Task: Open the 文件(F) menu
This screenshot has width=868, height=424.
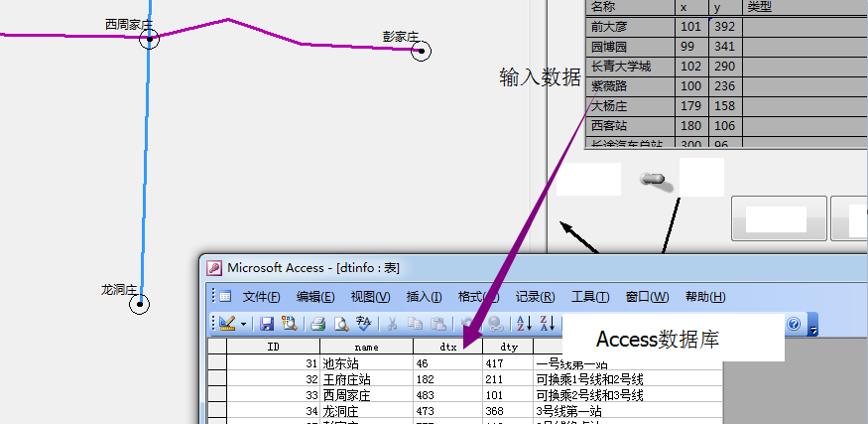Action: coord(261,297)
